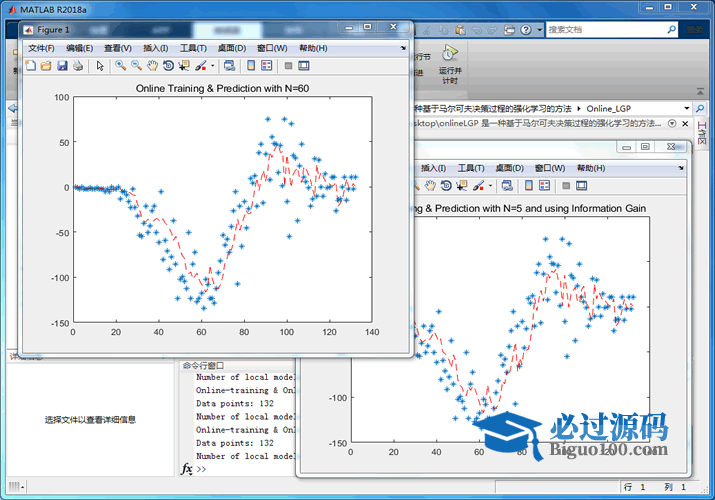Dock second figure via menu bar arrow
This screenshot has width=715, height=500.
[x=681, y=168]
